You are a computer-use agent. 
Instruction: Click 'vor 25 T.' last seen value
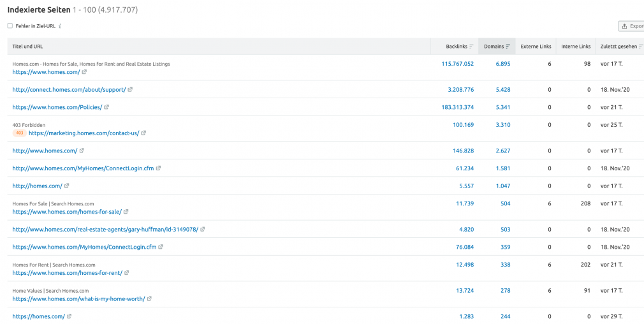click(x=611, y=125)
